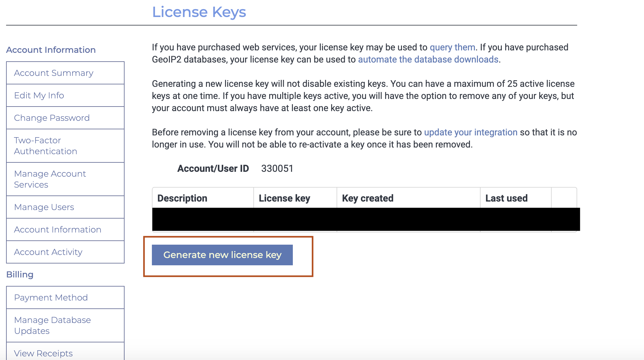Image resolution: width=644 pixels, height=360 pixels.
Task: Open the 'query them' link
Action: (x=452, y=47)
